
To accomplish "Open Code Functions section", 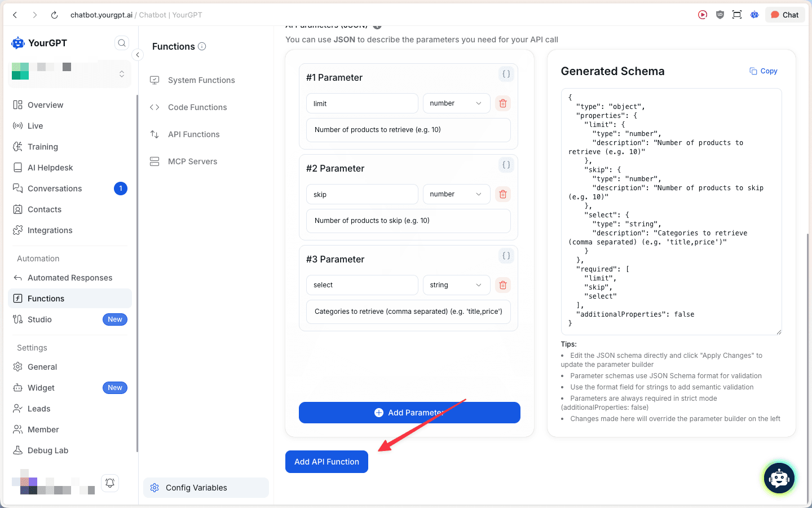I will pyautogui.click(x=197, y=107).
